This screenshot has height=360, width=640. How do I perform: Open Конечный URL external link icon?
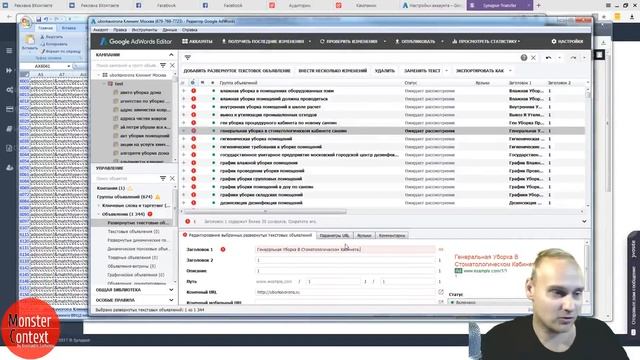pos(441,292)
